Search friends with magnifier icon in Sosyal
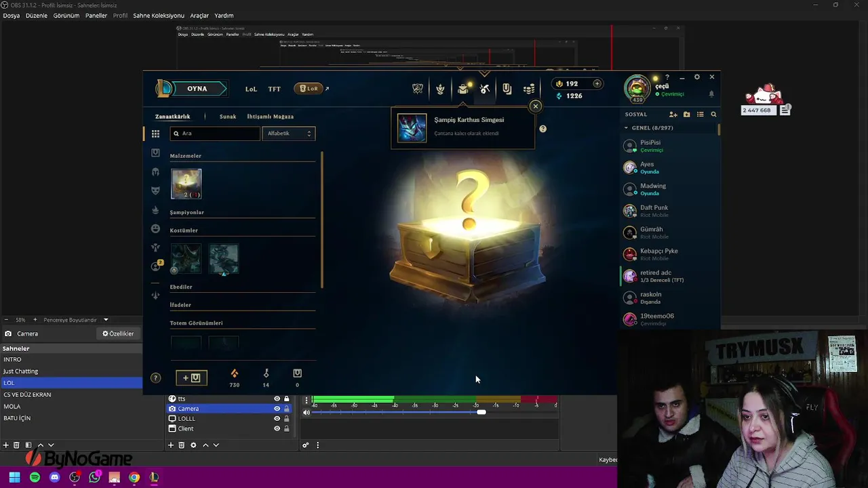The height and width of the screenshot is (488, 868). pyautogui.click(x=713, y=115)
